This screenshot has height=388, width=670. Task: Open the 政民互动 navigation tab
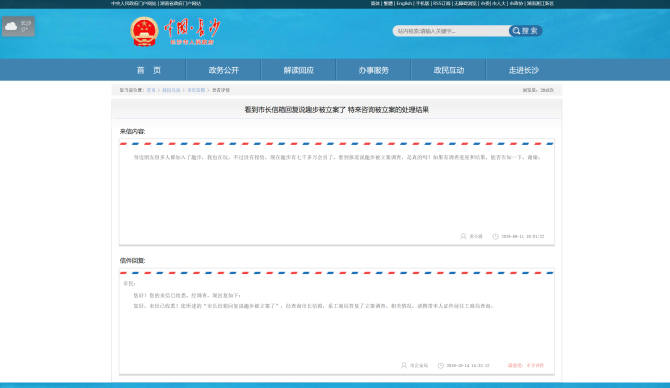pyautogui.click(x=449, y=70)
